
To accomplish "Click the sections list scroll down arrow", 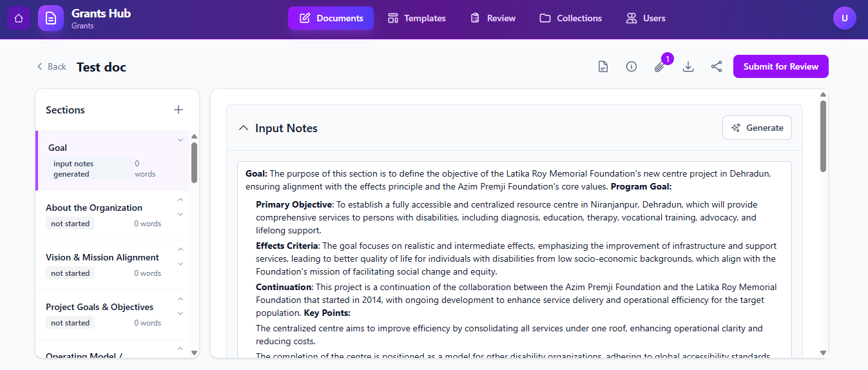I will click(x=195, y=353).
